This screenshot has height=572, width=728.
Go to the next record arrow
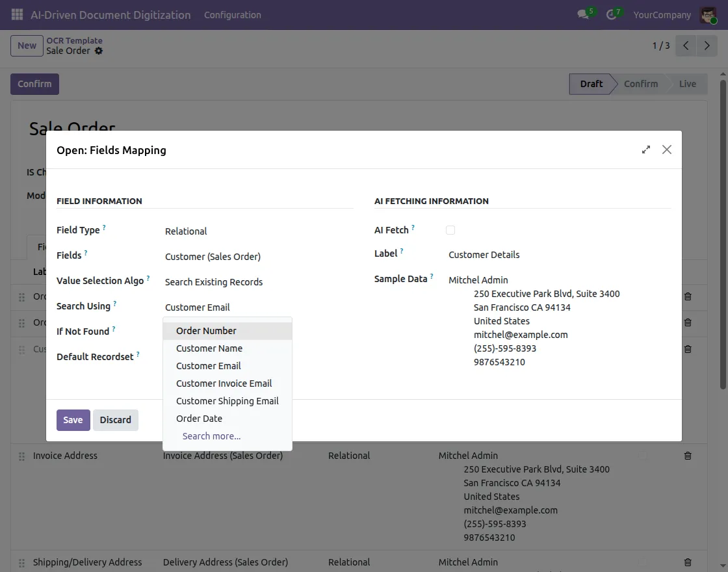(707, 45)
